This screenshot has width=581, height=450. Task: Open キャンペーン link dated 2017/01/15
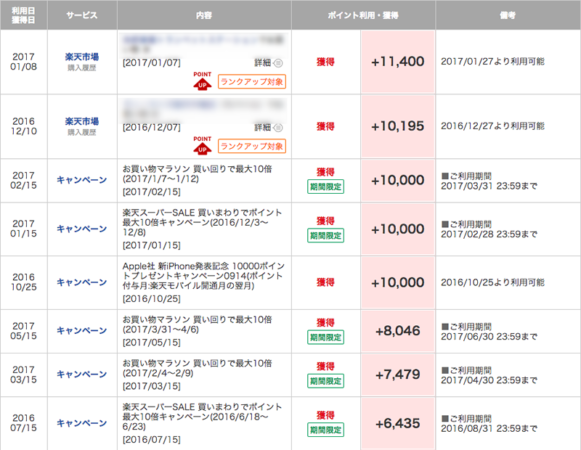82,229
